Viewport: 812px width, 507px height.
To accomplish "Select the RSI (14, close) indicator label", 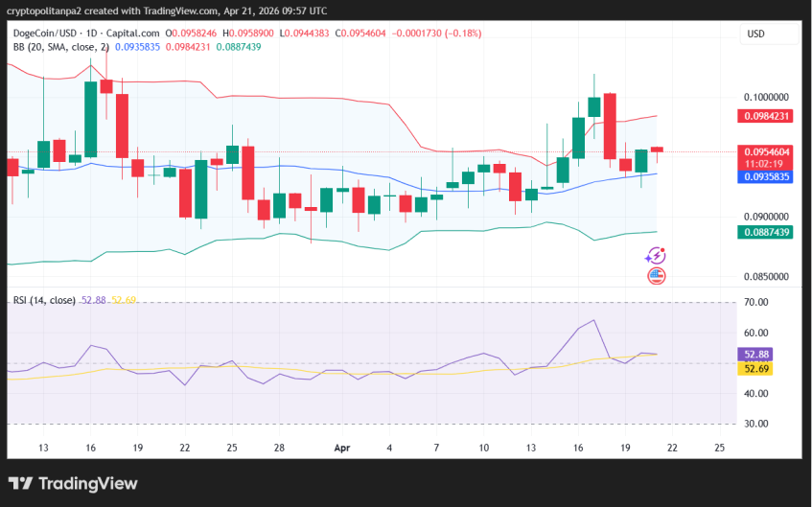I will coord(44,300).
